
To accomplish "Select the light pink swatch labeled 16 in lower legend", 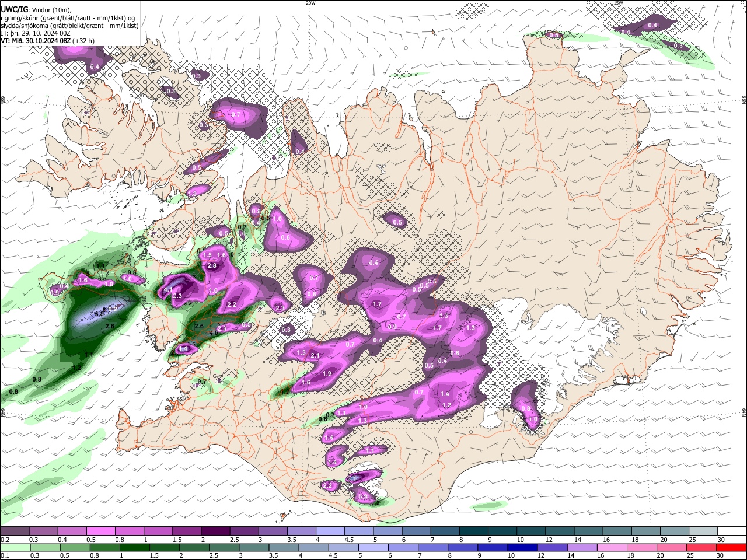I will (611, 547).
